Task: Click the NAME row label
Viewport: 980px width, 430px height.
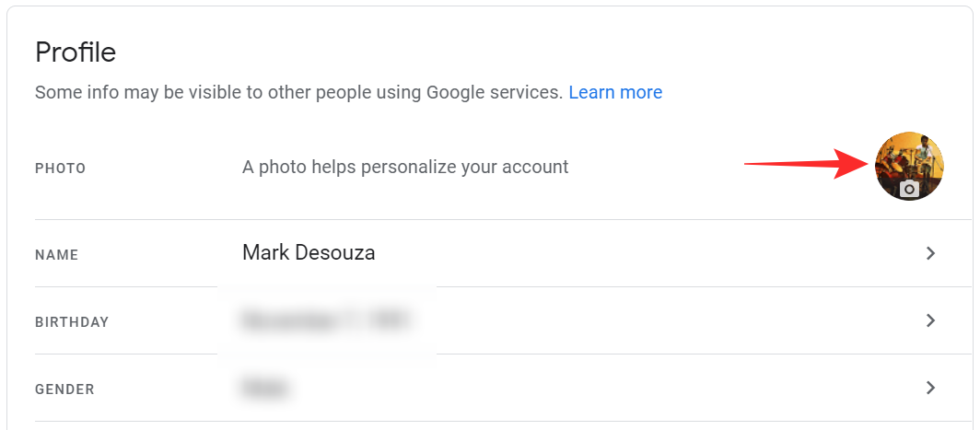Action: point(57,255)
